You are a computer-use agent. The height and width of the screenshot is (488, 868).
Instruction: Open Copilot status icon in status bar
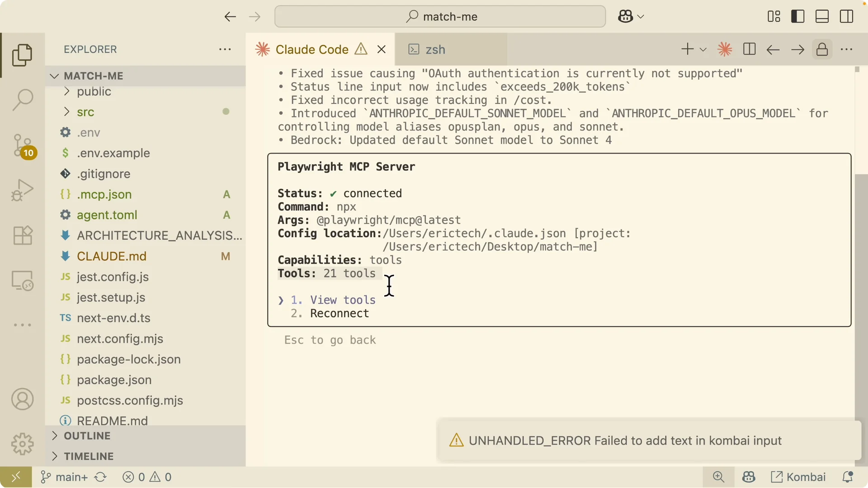[x=749, y=477]
